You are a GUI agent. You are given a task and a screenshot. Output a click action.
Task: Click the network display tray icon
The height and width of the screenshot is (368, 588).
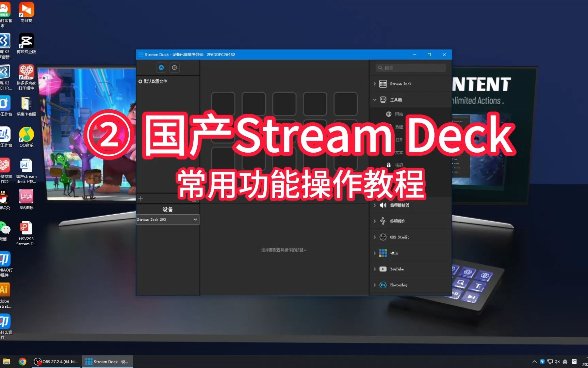coord(550,362)
